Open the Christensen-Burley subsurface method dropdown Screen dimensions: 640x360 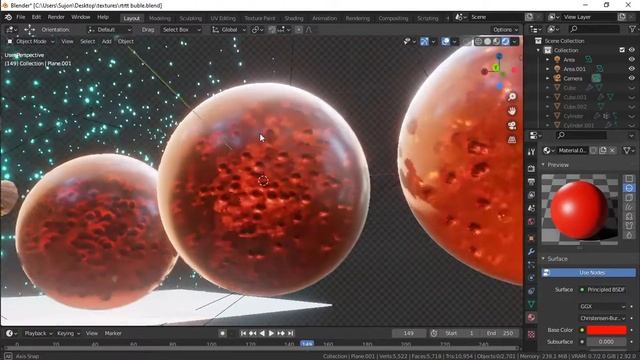pyautogui.click(x=602, y=318)
